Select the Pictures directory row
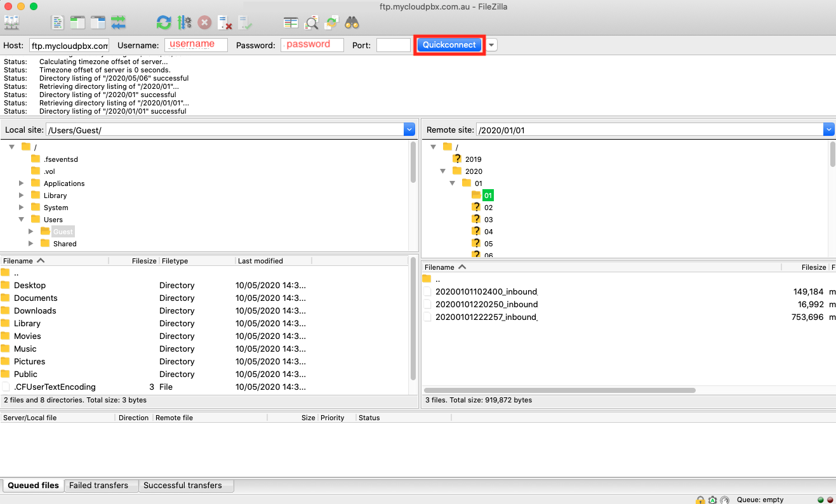 tap(203, 361)
